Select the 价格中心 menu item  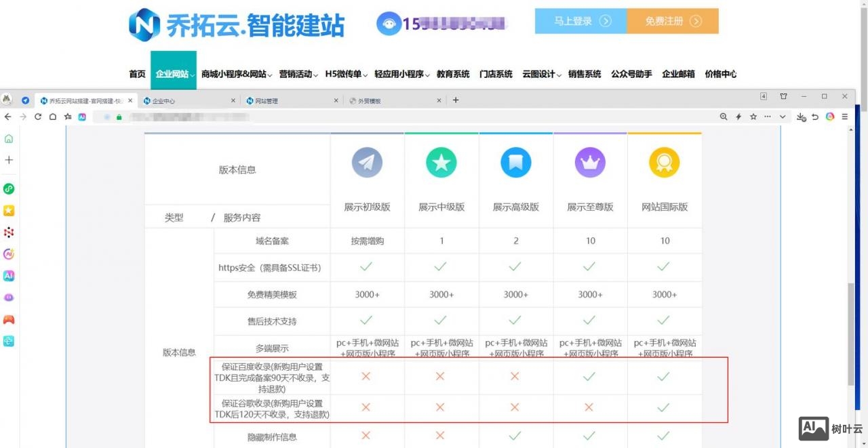tap(722, 74)
